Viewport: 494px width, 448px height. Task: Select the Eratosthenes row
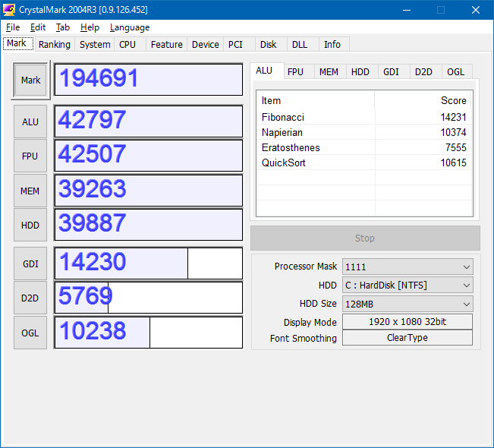click(x=364, y=147)
